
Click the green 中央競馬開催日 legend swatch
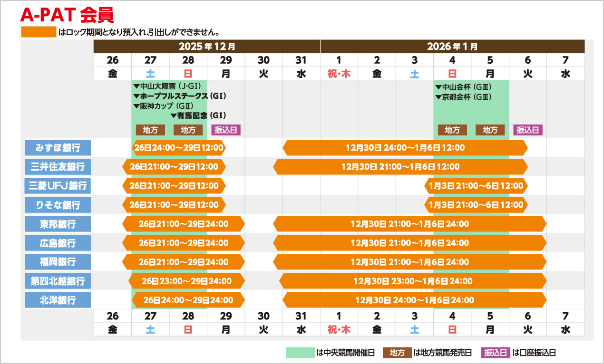pyautogui.click(x=300, y=353)
